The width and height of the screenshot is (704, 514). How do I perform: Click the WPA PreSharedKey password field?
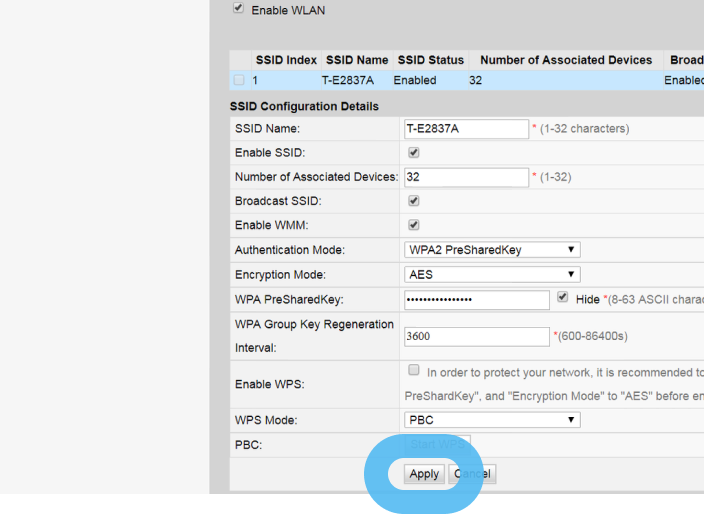pos(476,299)
